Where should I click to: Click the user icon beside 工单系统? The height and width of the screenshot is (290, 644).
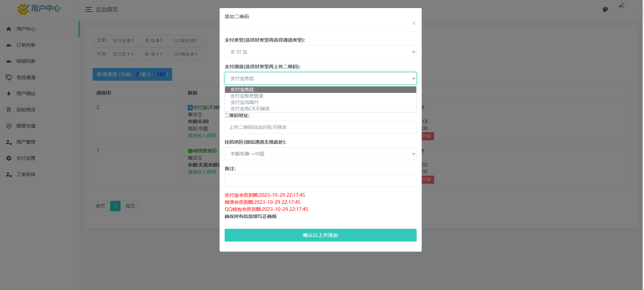point(9,174)
